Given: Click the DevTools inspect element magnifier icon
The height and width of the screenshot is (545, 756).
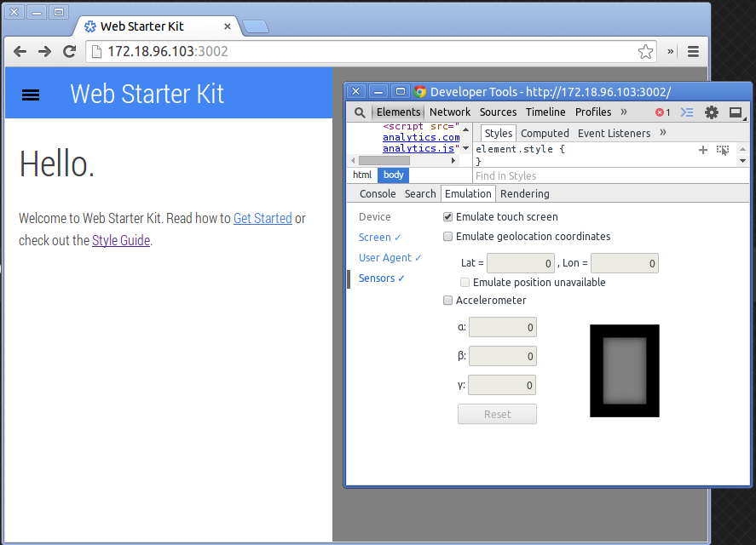Looking at the screenshot, I should tap(360, 112).
